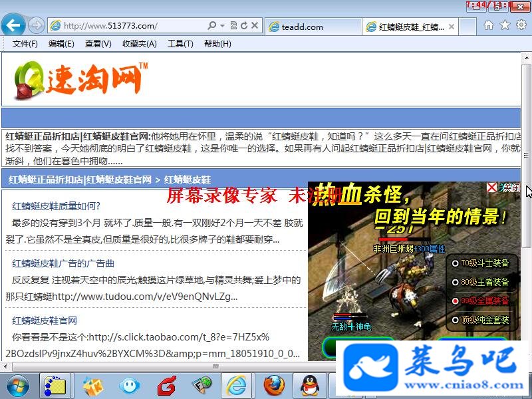The width and height of the screenshot is (532, 399).
Task: Open the Home page icon
Action: [x=489, y=25]
